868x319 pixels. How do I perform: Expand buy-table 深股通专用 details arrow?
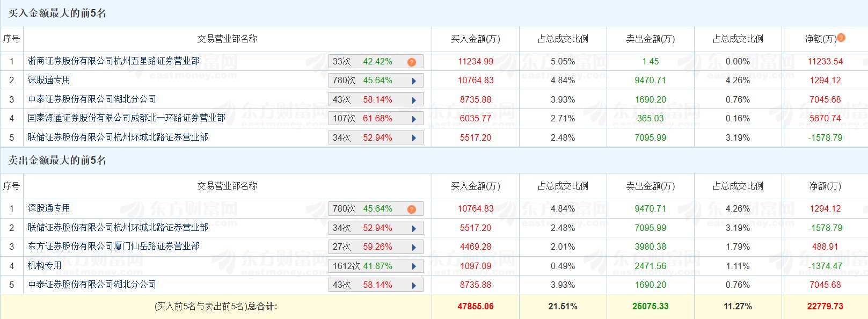pyautogui.click(x=414, y=81)
